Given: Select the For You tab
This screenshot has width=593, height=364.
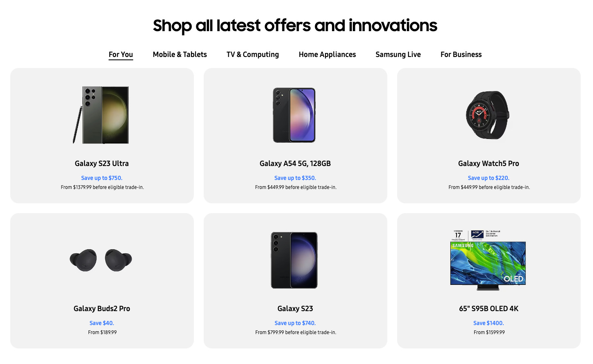Looking at the screenshot, I should [x=120, y=55].
